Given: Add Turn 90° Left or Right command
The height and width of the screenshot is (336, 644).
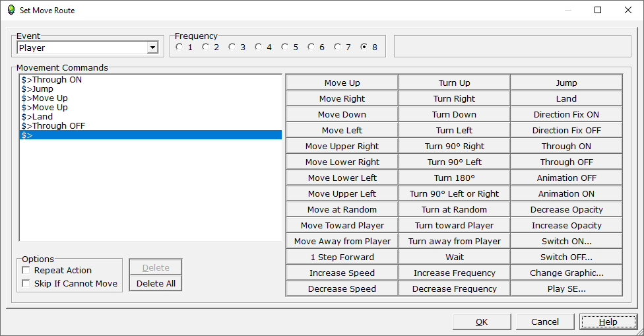Looking at the screenshot, I should (x=454, y=193).
